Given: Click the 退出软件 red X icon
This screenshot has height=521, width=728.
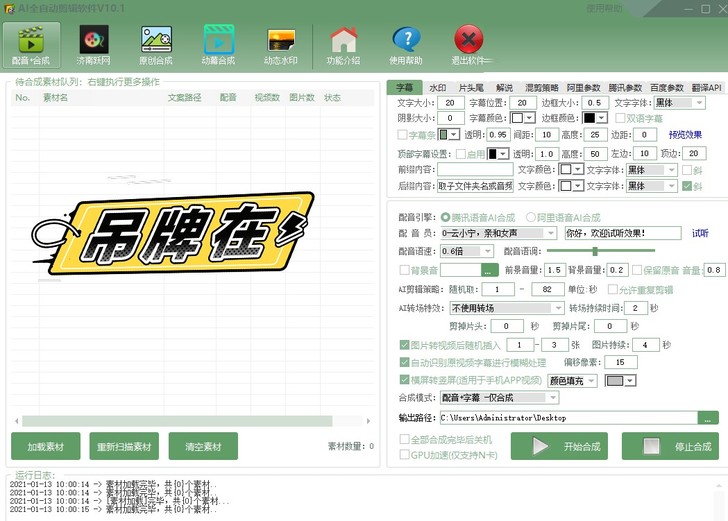Looking at the screenshot, I should (469, 46).
